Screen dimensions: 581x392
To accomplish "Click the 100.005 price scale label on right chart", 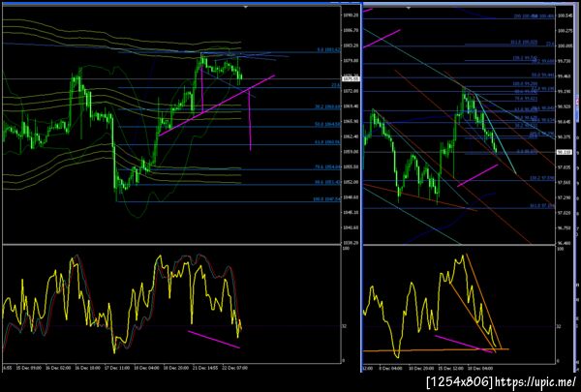I will (565, 45).
